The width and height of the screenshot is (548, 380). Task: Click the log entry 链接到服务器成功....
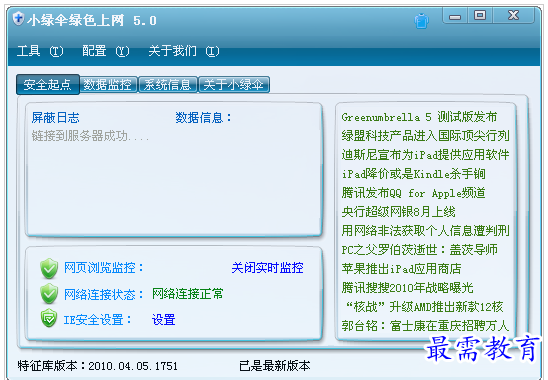(x=90, y=136)
